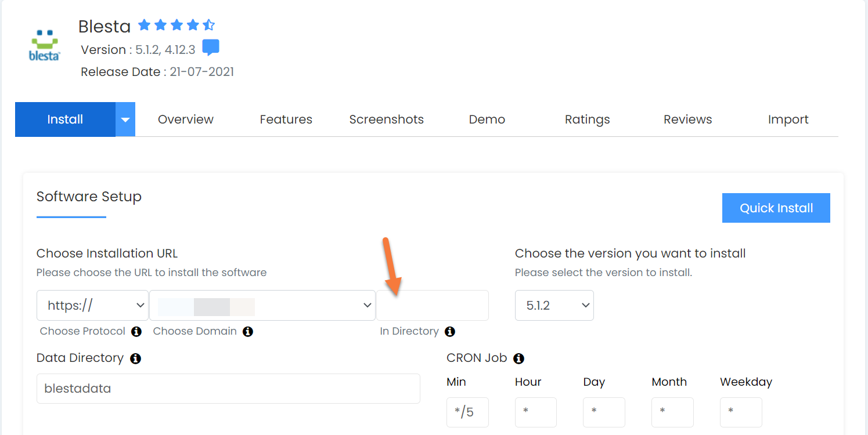Screen dimensions: 868x435
Task: Click the info icon beside Choose Domain
Action: pos(248,332)
